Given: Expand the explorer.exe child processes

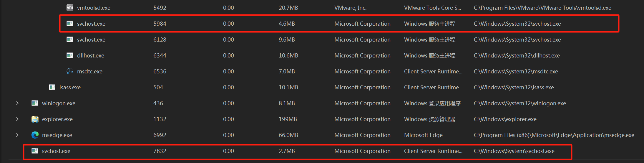Looking at the screenshot, I should pyautogui.click(x=17, y=119).
